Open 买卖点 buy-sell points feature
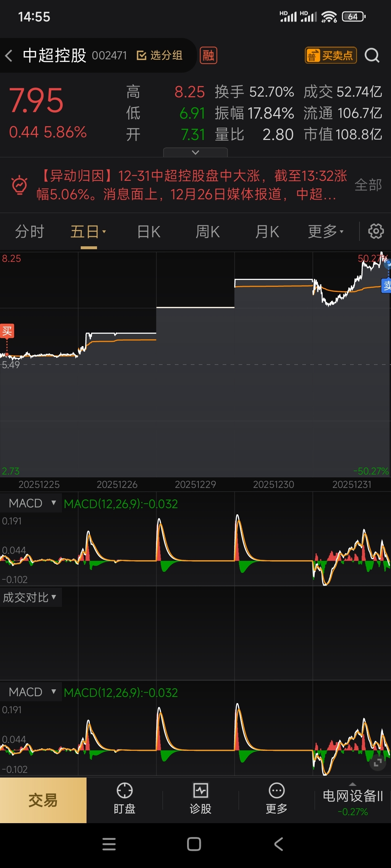This screenshot has width=391, height=868. 331,55
